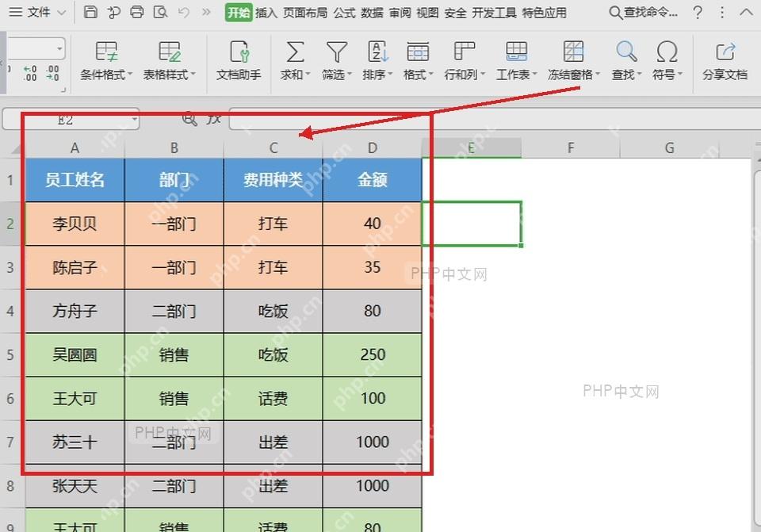The width and height of the screenshot is (761, 532).
Task: Expand more quick access tools chevron
Action: [206, 12]
